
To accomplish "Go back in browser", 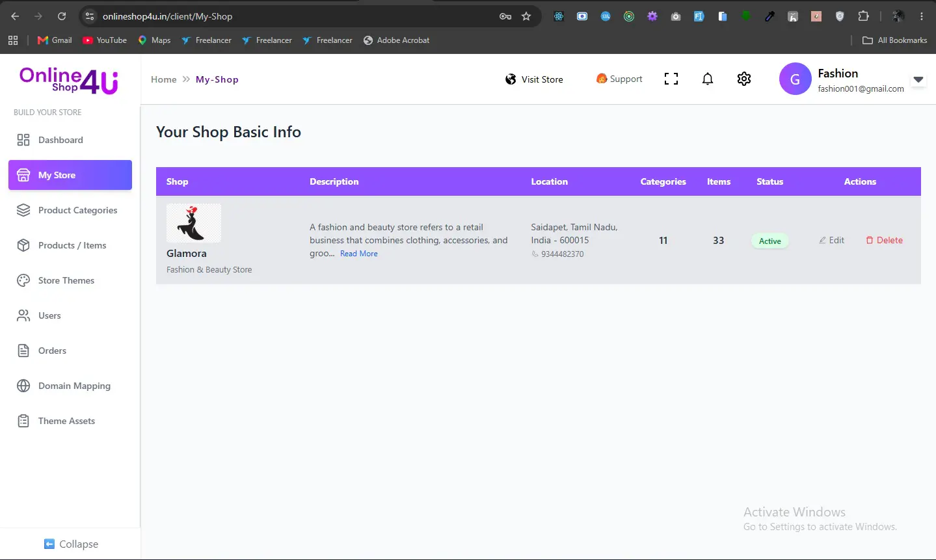I will (15, 16).
